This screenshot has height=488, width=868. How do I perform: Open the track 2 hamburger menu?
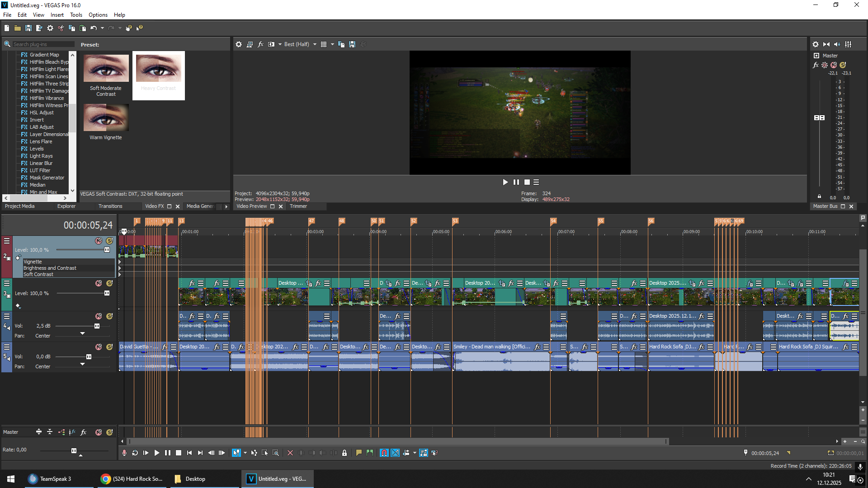[x=7, y=241]
